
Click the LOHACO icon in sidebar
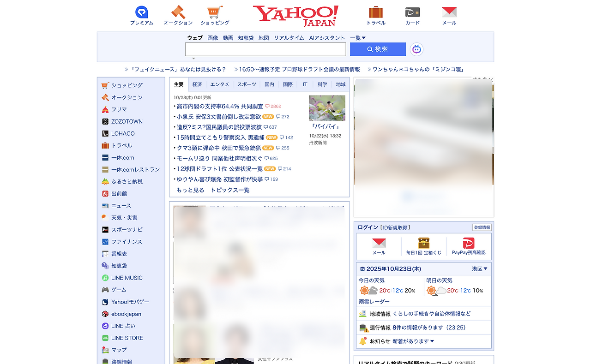coord(105,133)
